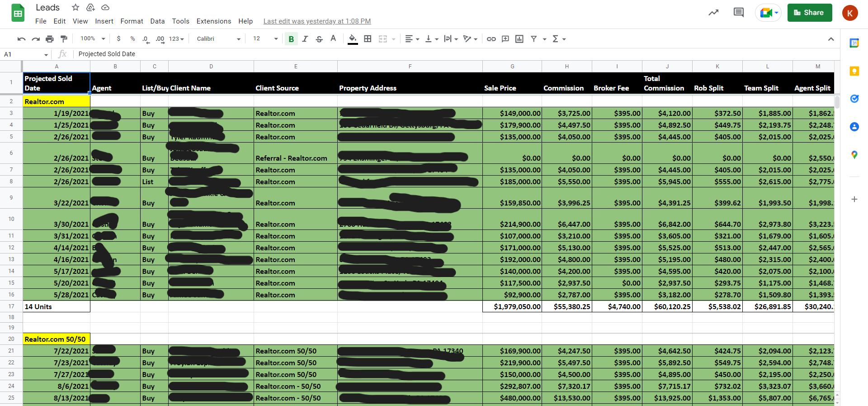This screenshot has height=406, width=868.
Task: Click the Leads document title
Action: [48, 7]
